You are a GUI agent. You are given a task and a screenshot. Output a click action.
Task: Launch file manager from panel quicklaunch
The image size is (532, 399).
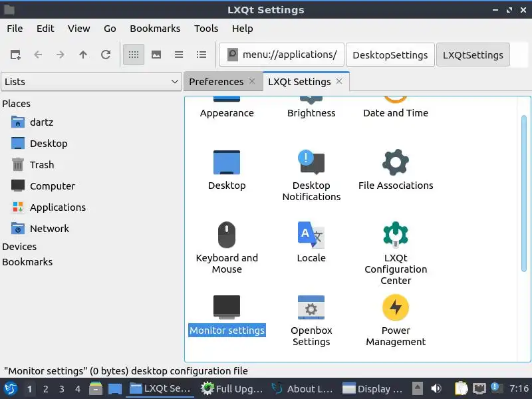coord(96,388)
